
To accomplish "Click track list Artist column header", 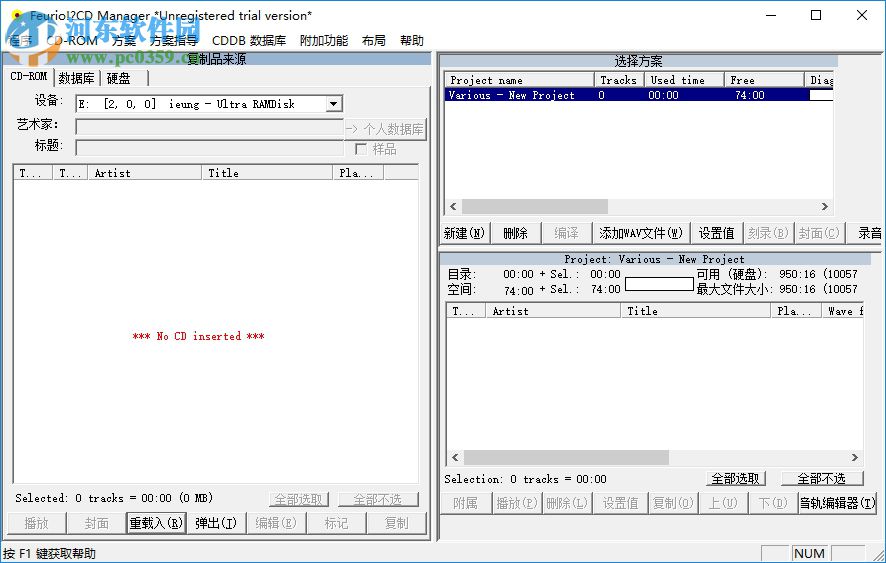I will tap(554, 311).
